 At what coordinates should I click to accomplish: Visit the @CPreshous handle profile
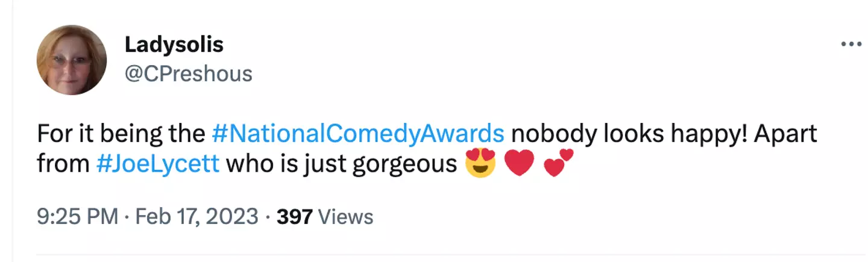[x=188, y=74]
